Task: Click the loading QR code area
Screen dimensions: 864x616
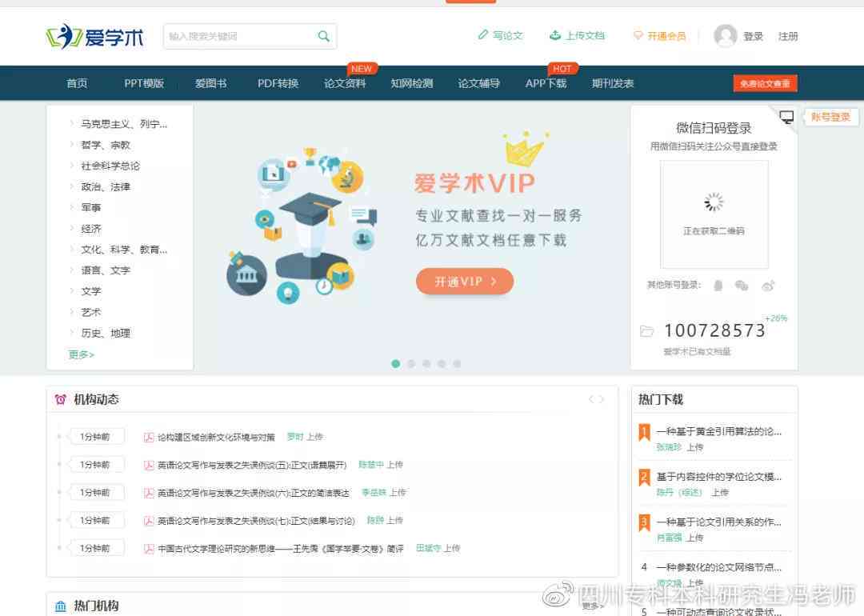Action: click(714, 214)
